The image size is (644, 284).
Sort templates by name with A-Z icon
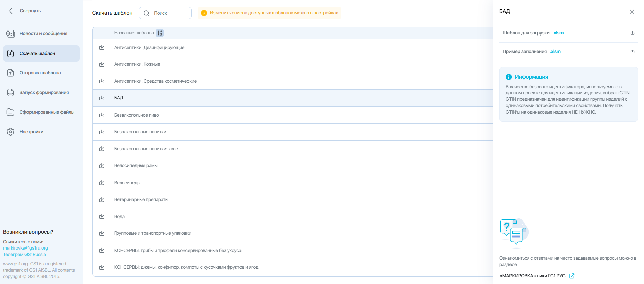pos(160,33)
